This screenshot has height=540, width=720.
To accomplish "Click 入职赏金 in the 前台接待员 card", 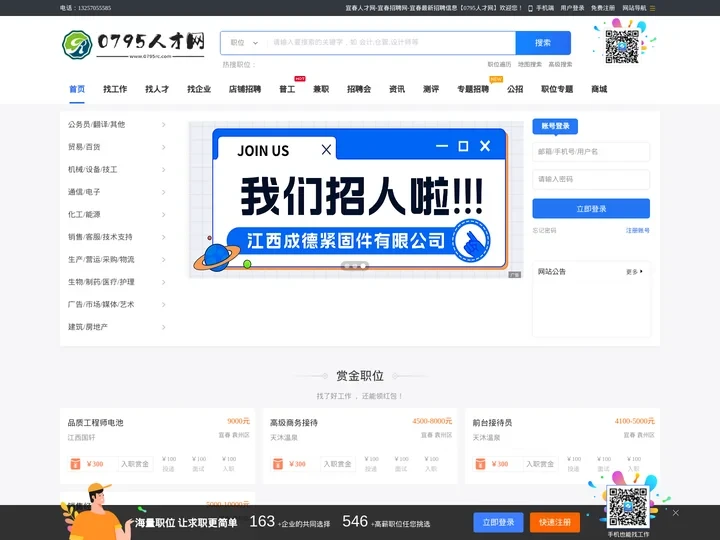I will pyautogui.click(x=540, y=464).
